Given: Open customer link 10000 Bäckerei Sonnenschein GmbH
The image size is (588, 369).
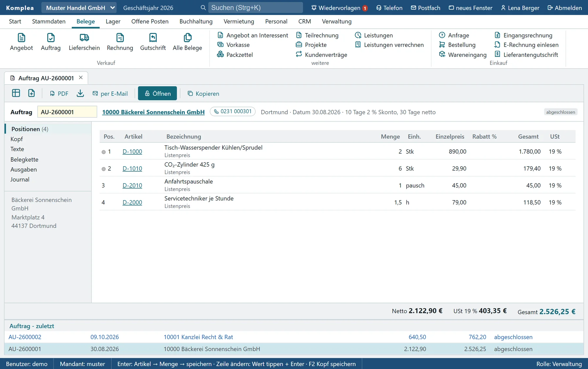Looking at the screenshot, I should click(x=153, y=112).
